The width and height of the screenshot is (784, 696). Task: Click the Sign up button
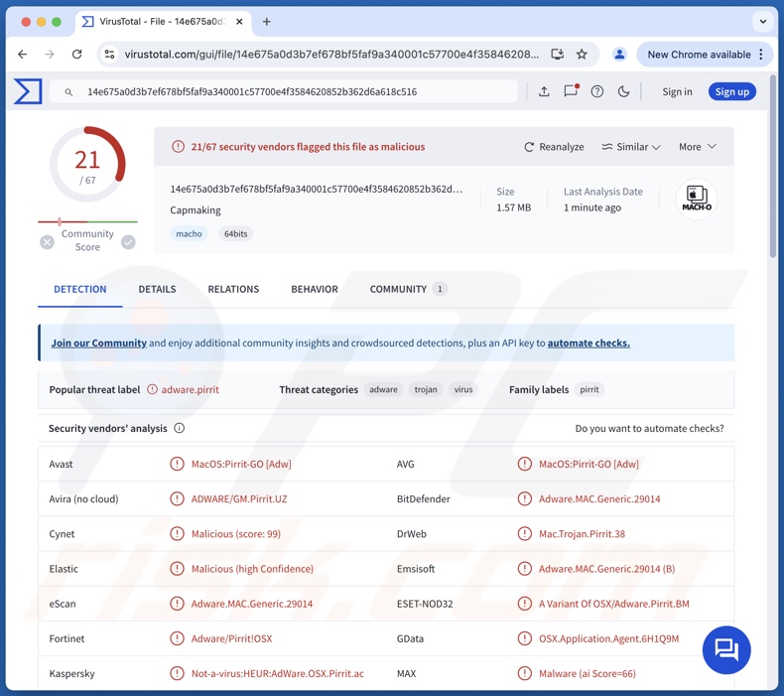point(732,91)
